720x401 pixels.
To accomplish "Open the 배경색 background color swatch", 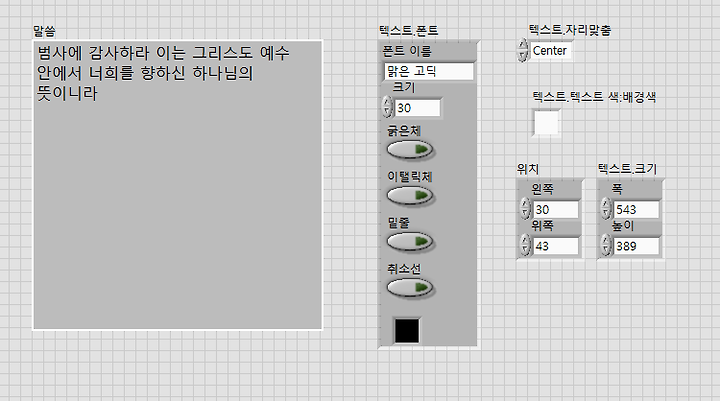I will coord(546,123).
